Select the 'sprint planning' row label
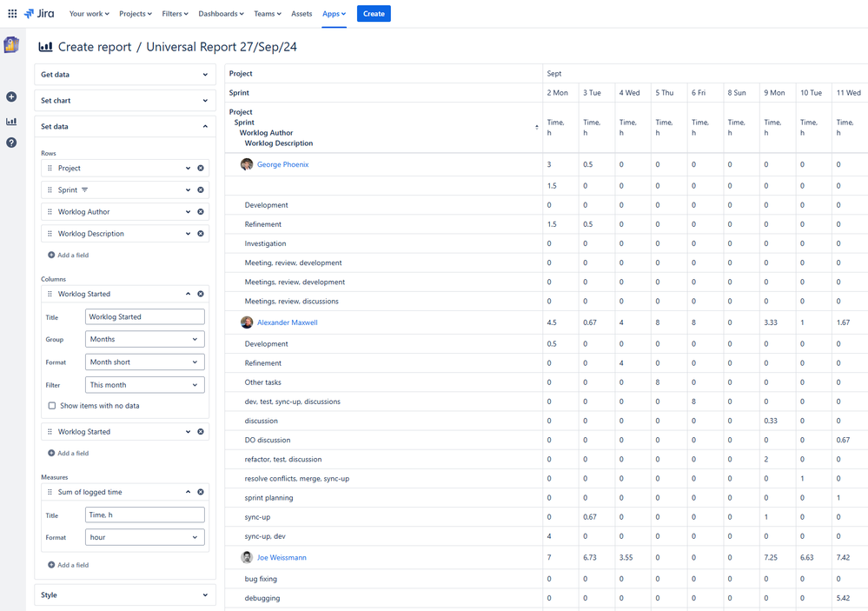Image resolution: width=868 pixels, height=611 pixels. (x=269, y=498)
